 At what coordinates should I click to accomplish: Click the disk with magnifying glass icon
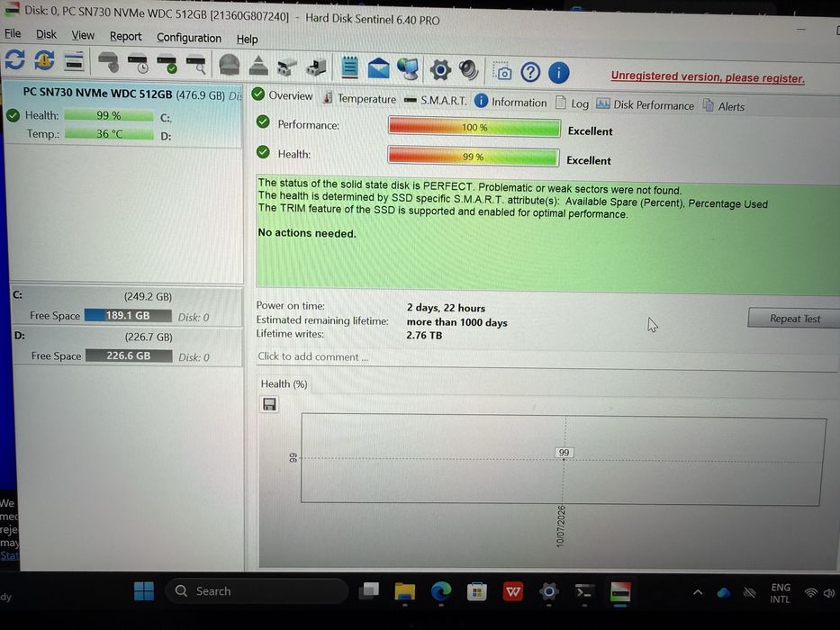196,65
